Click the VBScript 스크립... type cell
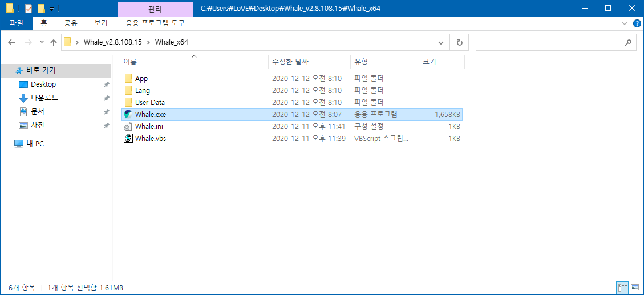The width and height of the screenshot is (644, 295). [x=382, y=139]
